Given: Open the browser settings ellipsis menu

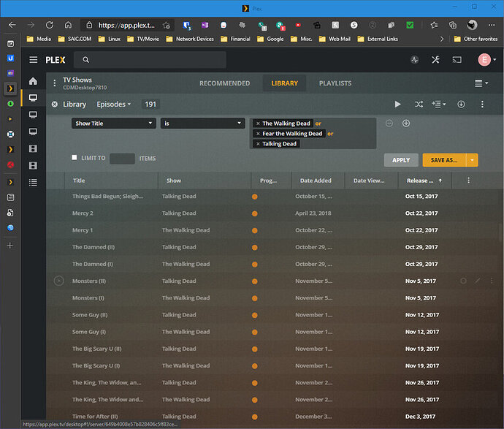Looking at the screenshot, I should coord(492,25).
